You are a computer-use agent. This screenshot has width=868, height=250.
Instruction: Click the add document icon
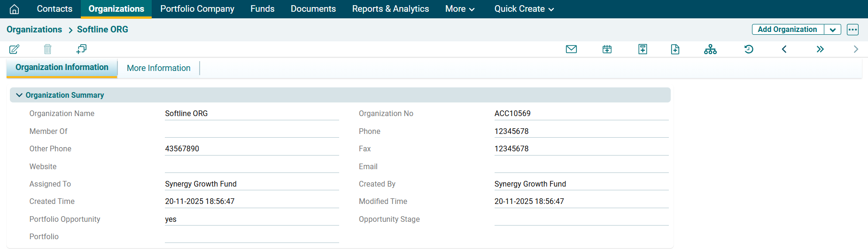point(675,49)
